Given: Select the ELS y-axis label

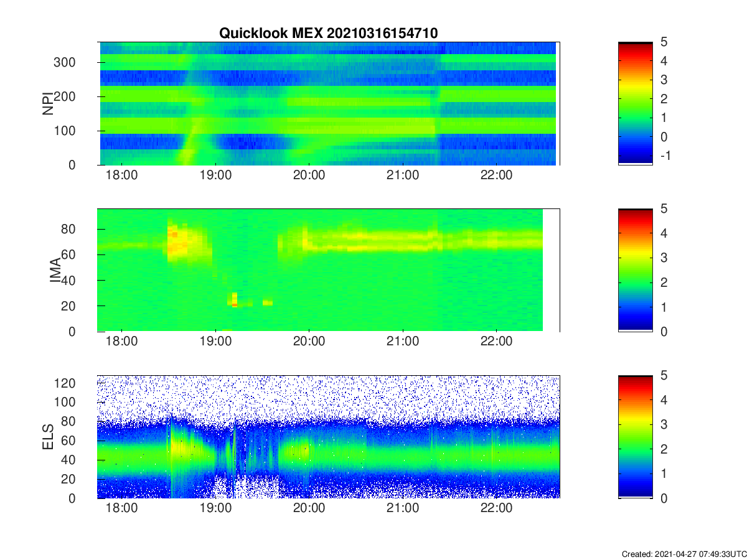Looking at the screenshot, I should pos(48,437).
